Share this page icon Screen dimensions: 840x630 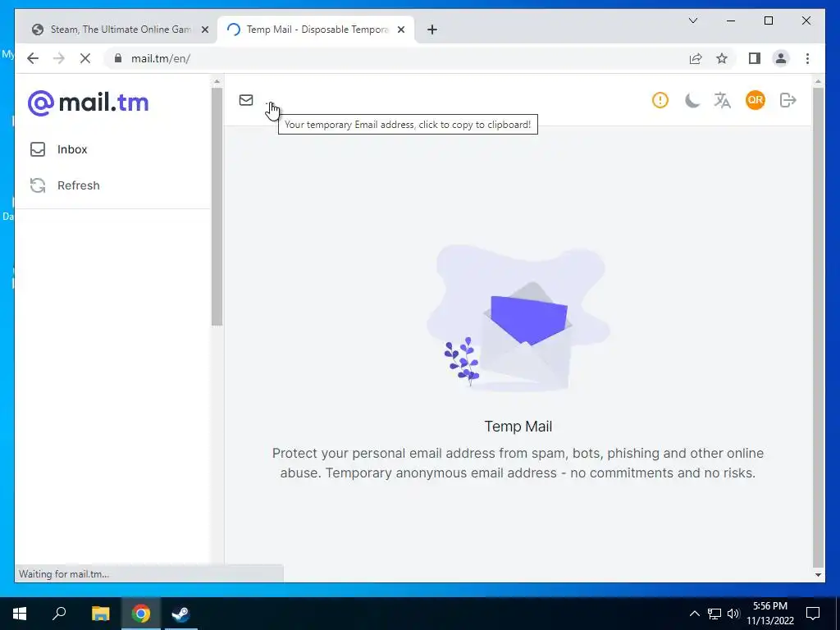tap(696, 58)
